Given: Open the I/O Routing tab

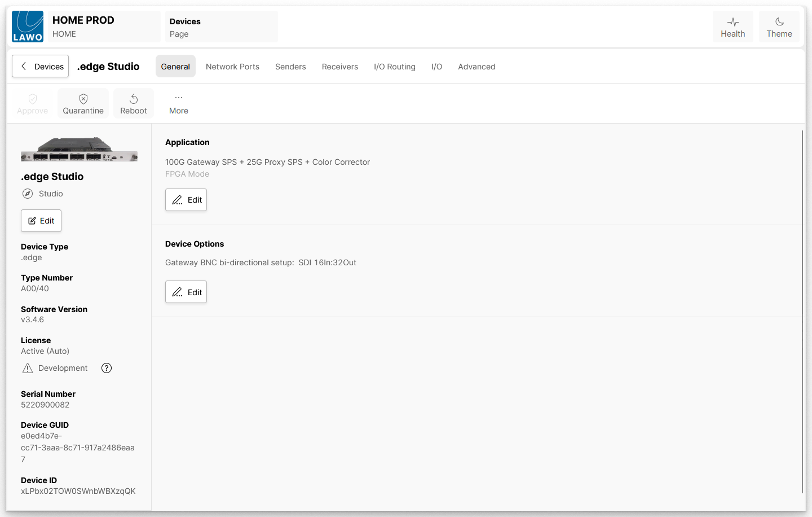Looking at the screenshot, I should 395,67.
